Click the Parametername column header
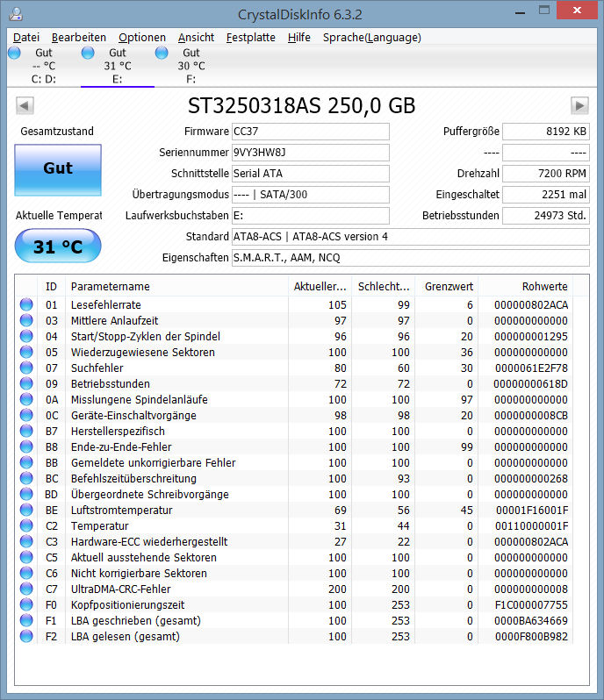This screenshot has width=604, height=700. [x=177, y=286]
